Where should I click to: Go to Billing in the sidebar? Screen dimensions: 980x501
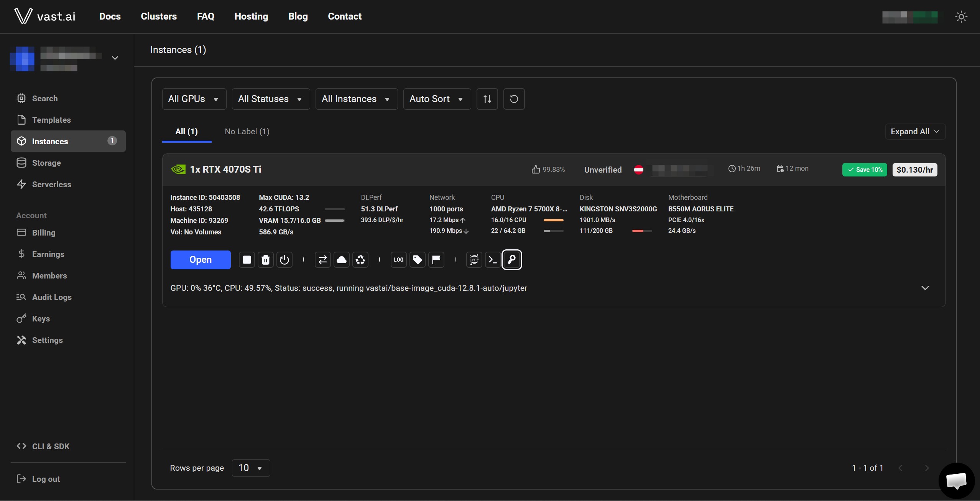[44, 232]
